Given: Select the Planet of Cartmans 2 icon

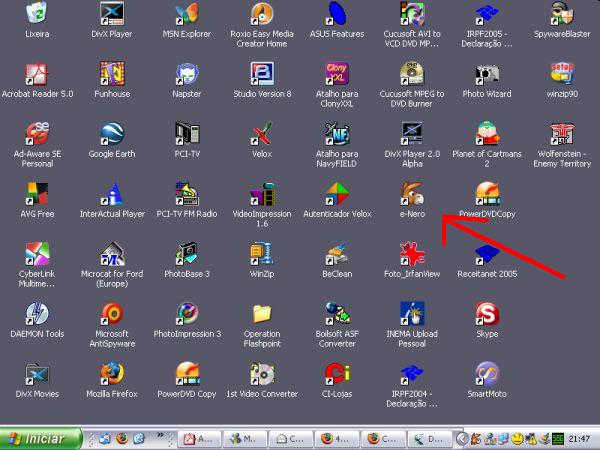Looking at the screenshot, I should (x=487, y=133).
